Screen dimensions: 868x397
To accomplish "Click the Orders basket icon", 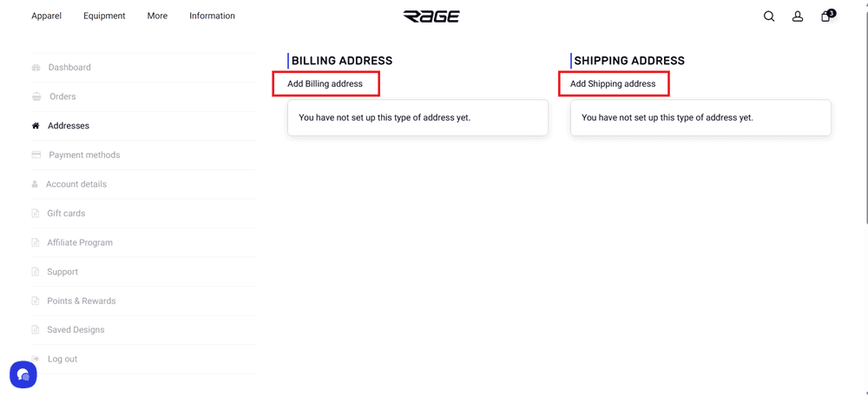I will tap(36, 96).
